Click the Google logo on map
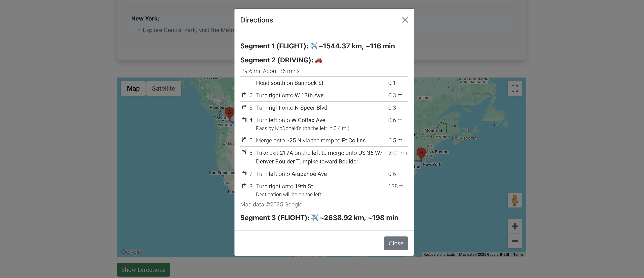The width and height of the screenshot is (644, 278). (131, 252)
